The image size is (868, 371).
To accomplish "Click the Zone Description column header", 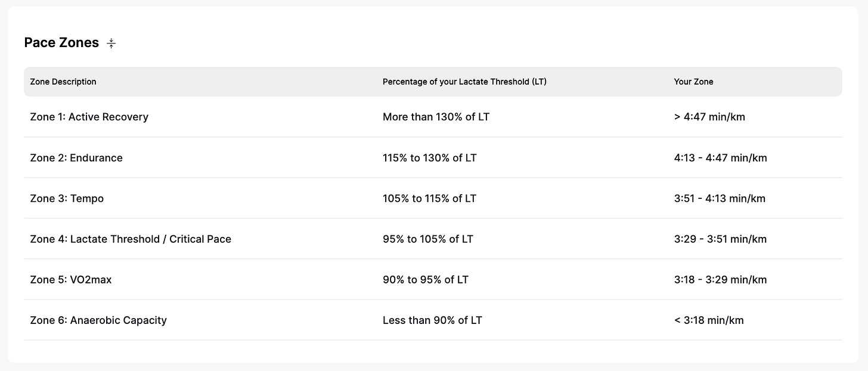I will coord(63,82).
